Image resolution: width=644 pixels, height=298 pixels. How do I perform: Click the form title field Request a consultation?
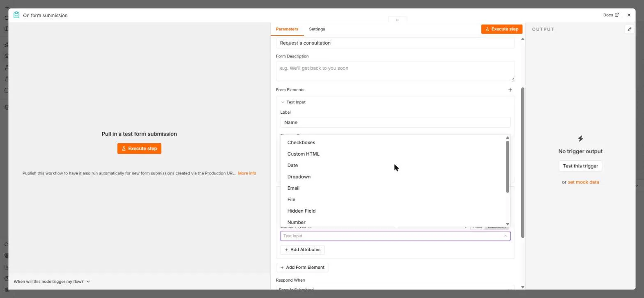[395, 43]
